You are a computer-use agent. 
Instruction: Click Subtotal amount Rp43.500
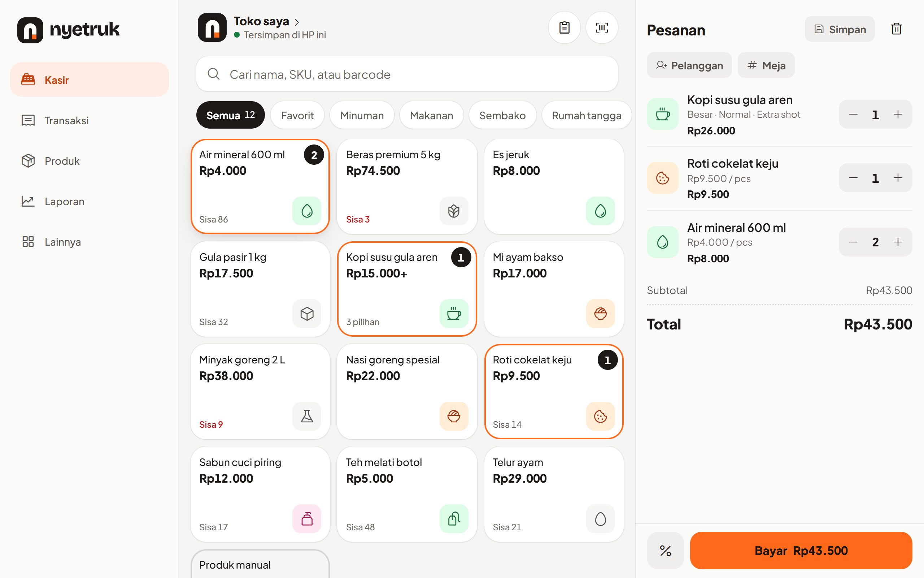pyautogui.click(x=889, y=290)
